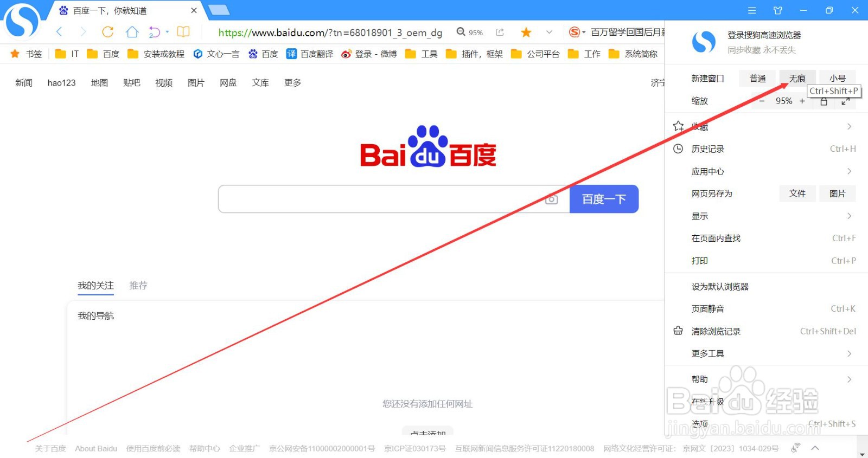Open the 工具 bookmark folder

(422, 54)
